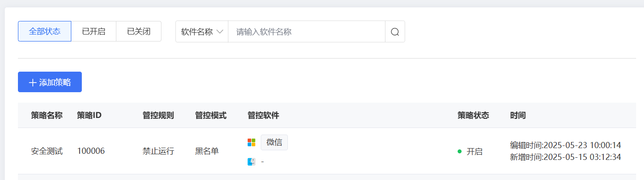Switch to the 已开启 filter
This screenshot has height=180, width=644.
94,31
